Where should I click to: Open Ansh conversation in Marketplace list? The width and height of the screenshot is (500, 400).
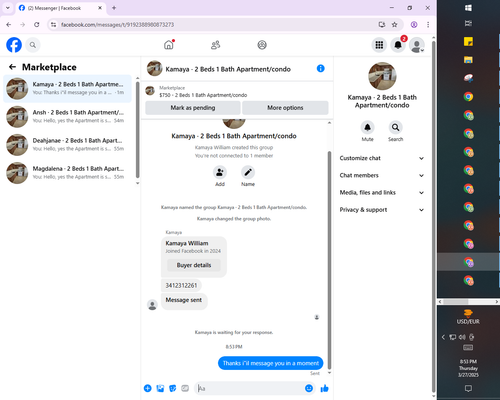[67, 117]
